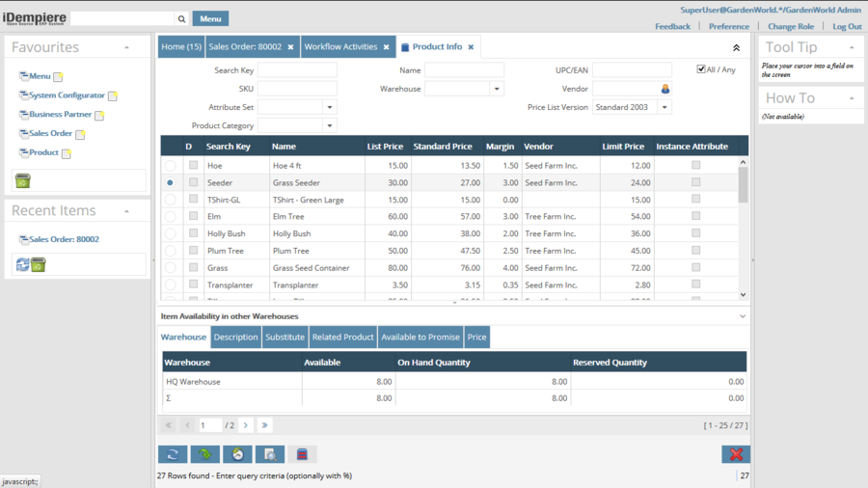Select the radio button for Hoe row
Viewport: 868px width, 488px height.
tap(170, 166)
